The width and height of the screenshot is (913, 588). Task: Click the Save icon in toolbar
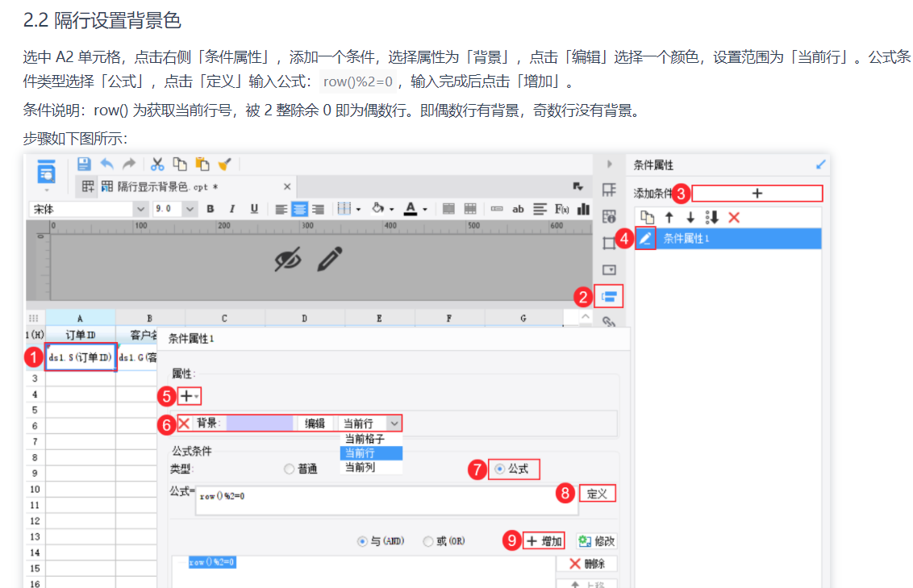(84, 165)
